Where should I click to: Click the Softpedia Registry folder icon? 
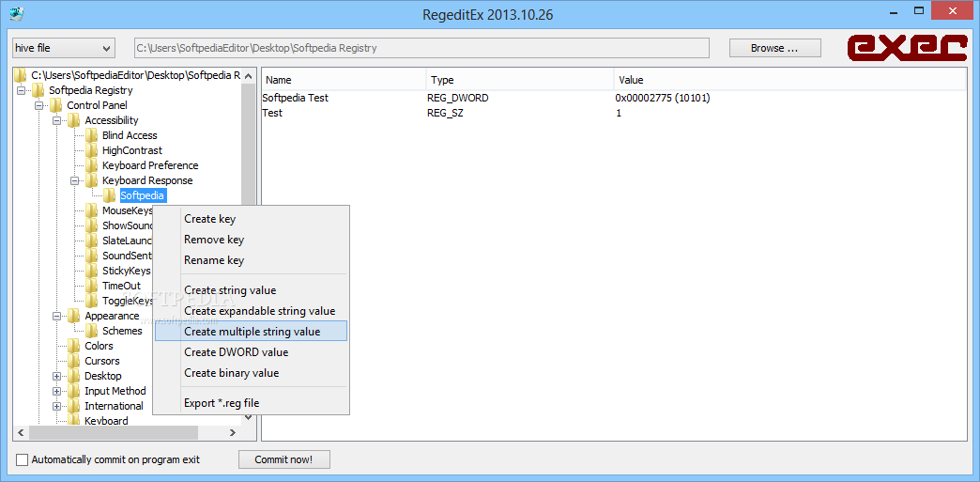[x=38, y=90]
